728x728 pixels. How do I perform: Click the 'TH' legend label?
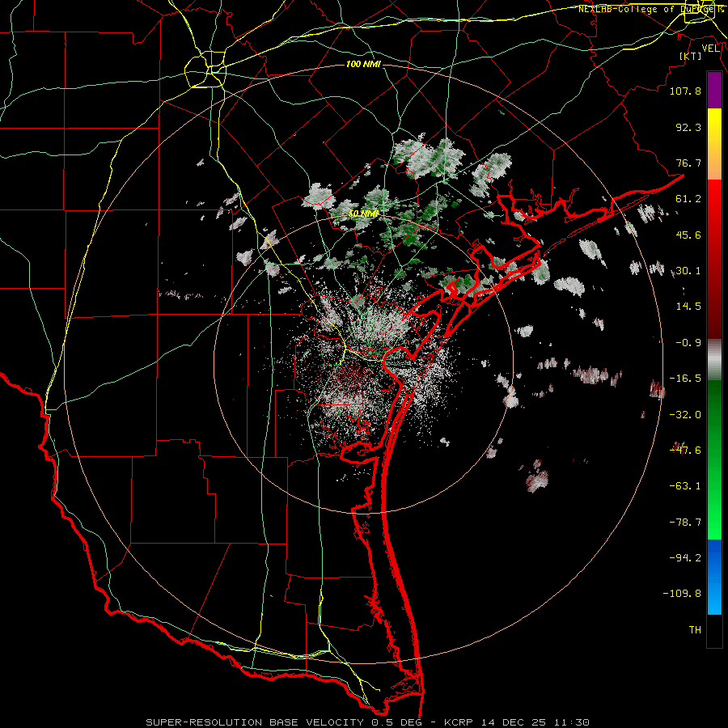695,630
